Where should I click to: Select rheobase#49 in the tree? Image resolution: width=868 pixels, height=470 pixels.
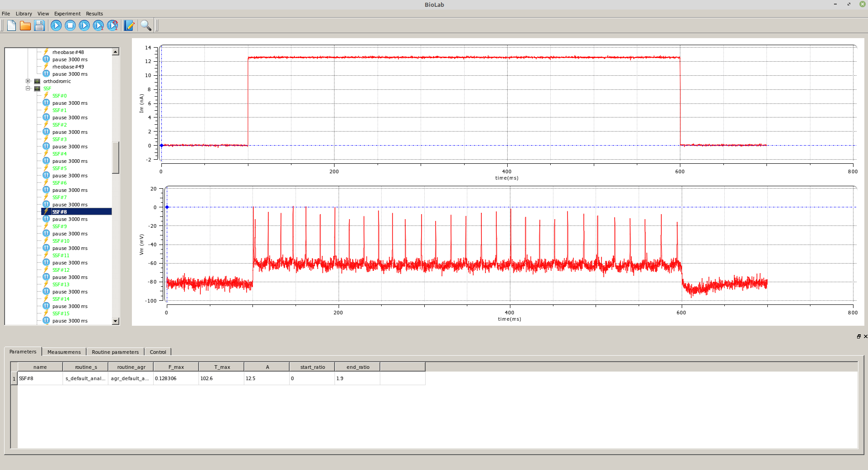click(x=68, y=67)
